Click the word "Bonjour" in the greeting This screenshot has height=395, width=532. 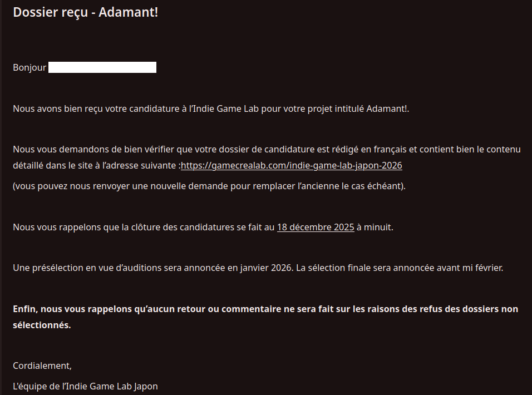pos(29,68)
